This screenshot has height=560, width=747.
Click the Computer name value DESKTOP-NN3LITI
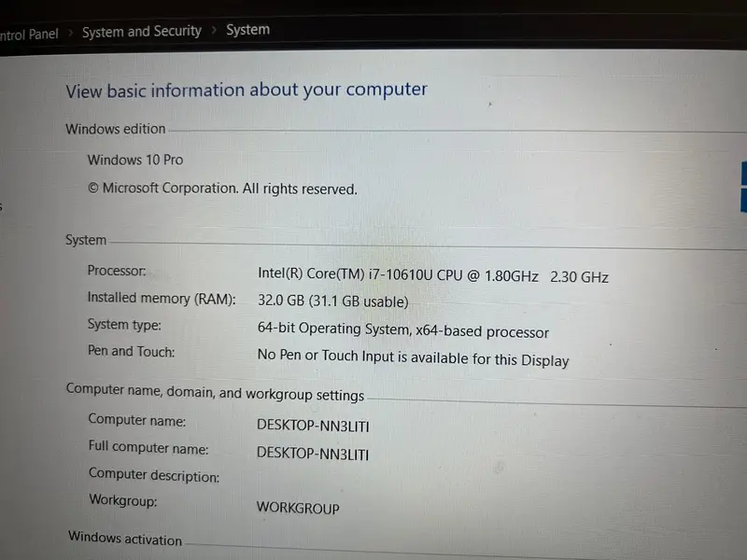click(x=313, y=425)
